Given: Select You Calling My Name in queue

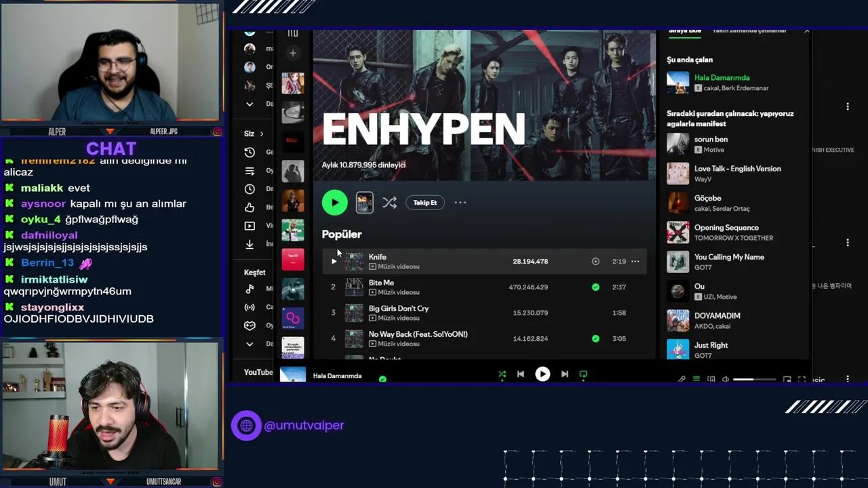Looking at the screenshot, I should [729, 257].
